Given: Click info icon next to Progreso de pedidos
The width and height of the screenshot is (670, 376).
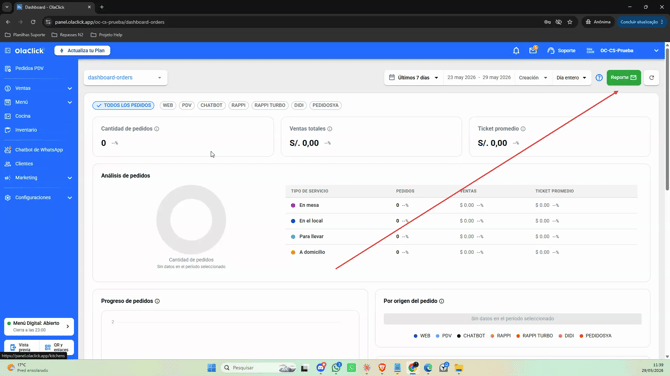Looking at the screenshot, I should point(157,301).
